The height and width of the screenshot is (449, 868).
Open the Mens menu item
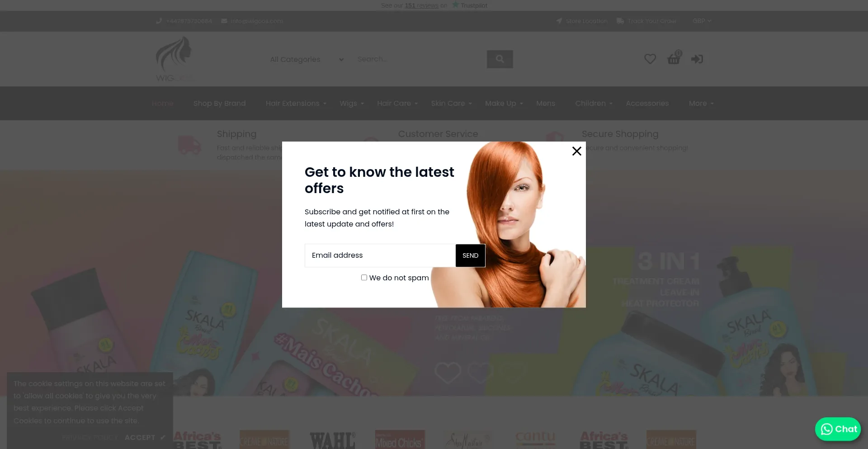[x=546, y=104]
